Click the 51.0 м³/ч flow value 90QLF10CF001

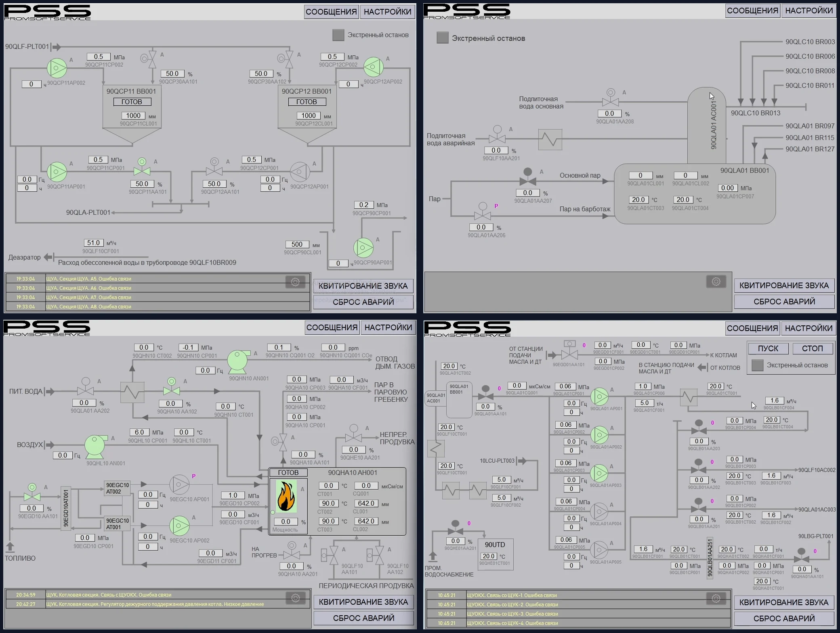pyautogui.click(x=94, y=243)
